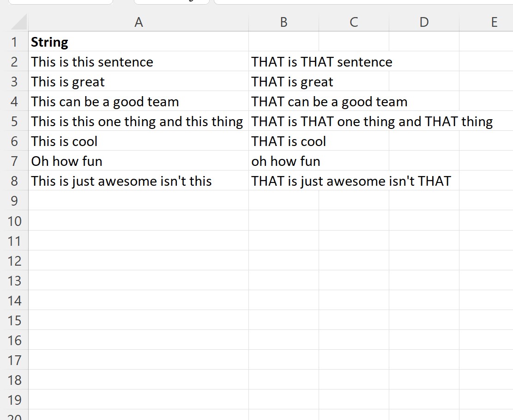Click the bold String header cell
513x420 pixels.
click(139, 42)
